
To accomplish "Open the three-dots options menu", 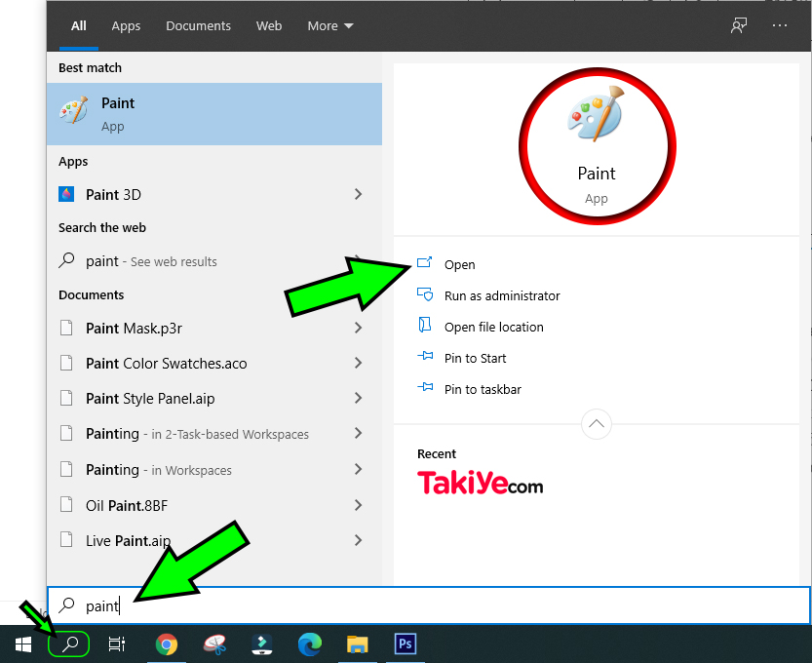I will click(780, 25).
